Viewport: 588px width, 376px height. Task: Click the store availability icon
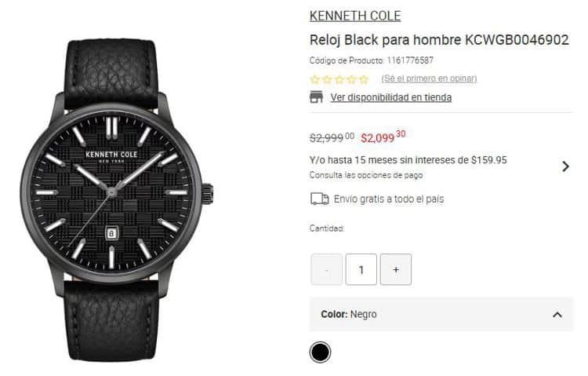point(316,97)
